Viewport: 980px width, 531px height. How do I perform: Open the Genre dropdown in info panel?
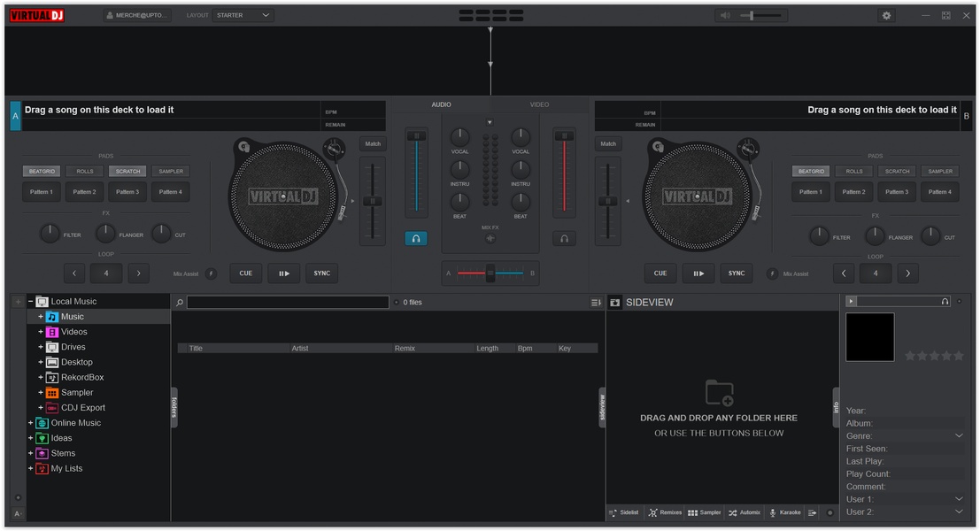[959, 436]
